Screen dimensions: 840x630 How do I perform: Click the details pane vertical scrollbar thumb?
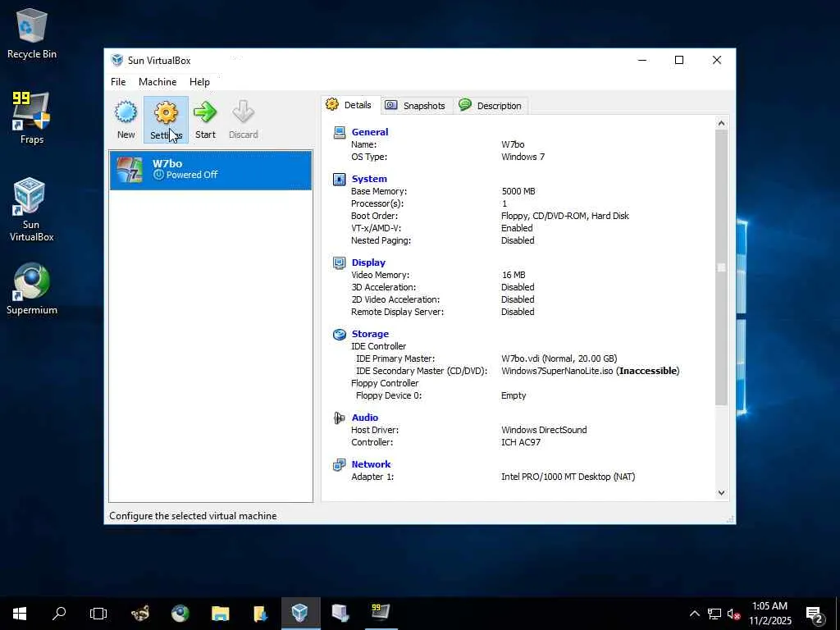[721, 267]
